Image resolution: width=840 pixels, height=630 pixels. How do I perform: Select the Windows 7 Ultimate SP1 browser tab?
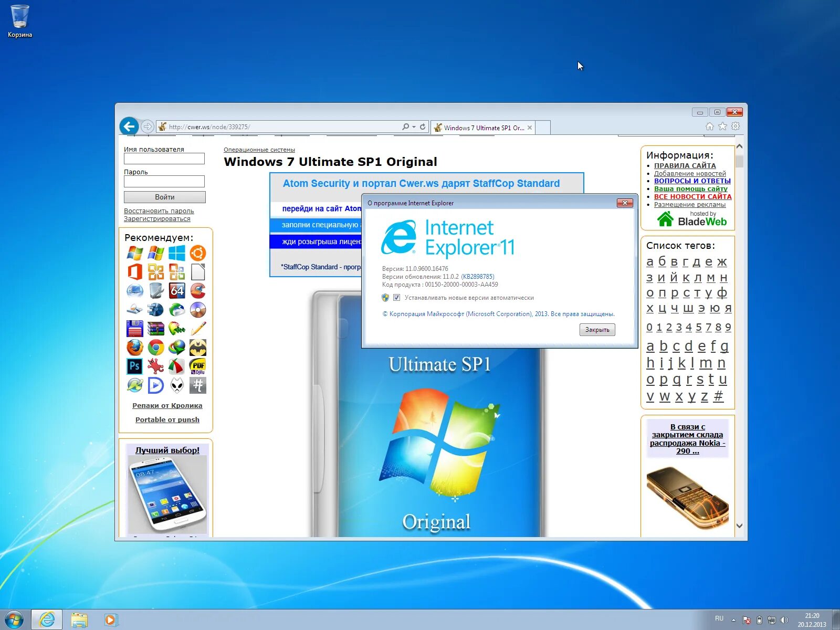coord(480,127)
